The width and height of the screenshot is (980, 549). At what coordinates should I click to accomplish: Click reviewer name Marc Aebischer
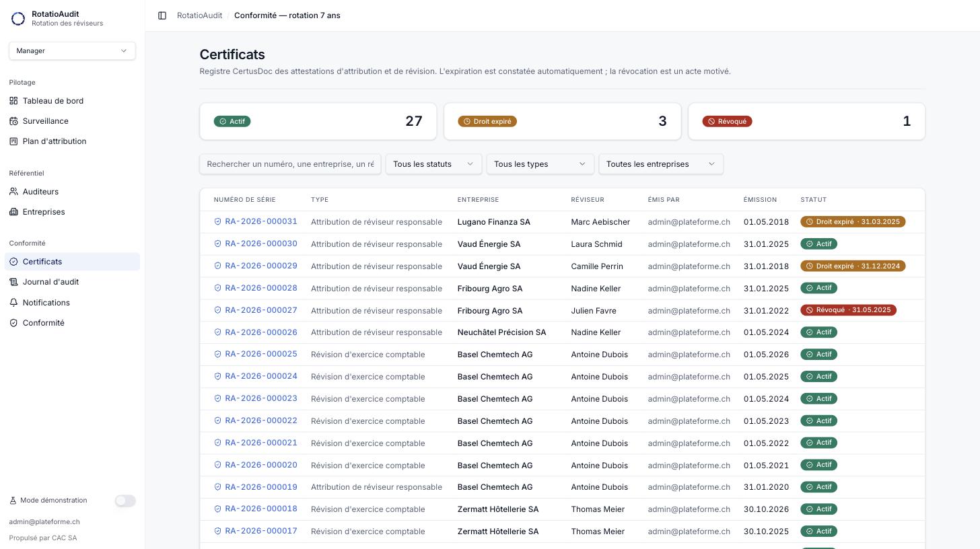[600, 222]
